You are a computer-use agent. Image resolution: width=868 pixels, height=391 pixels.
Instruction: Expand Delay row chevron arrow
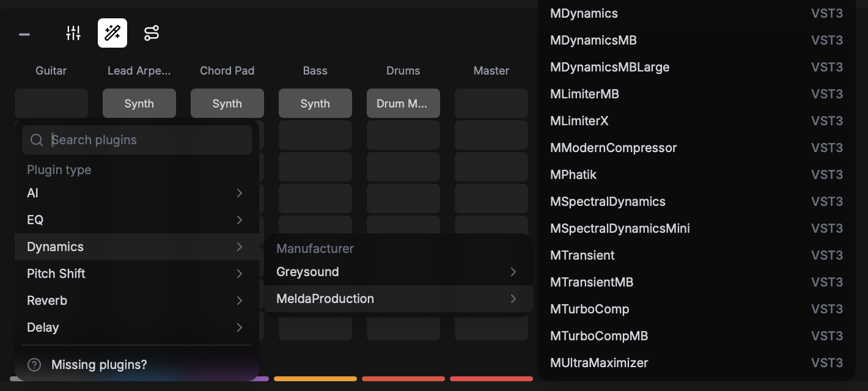pyautogui.click(x=240, y=327)
